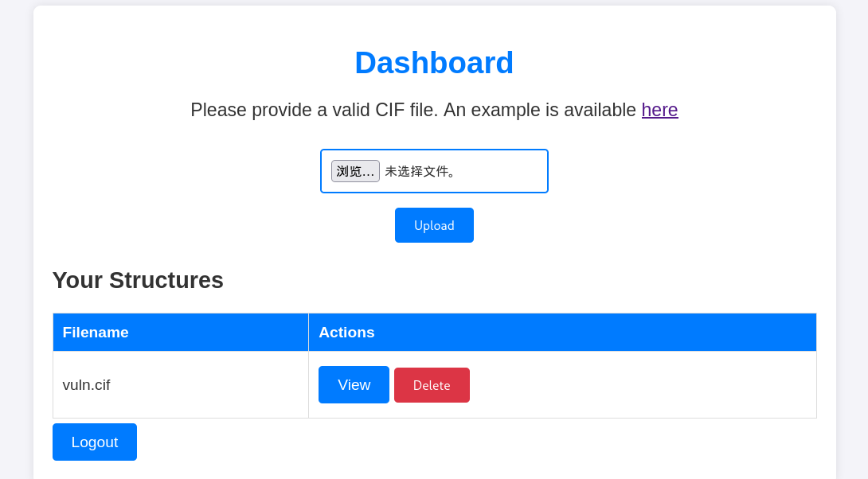The height and width of the screenshot is (479, 868).
Task: Click the 未选择文件 no-file-selected label
Action: click(x=420, y=171)
